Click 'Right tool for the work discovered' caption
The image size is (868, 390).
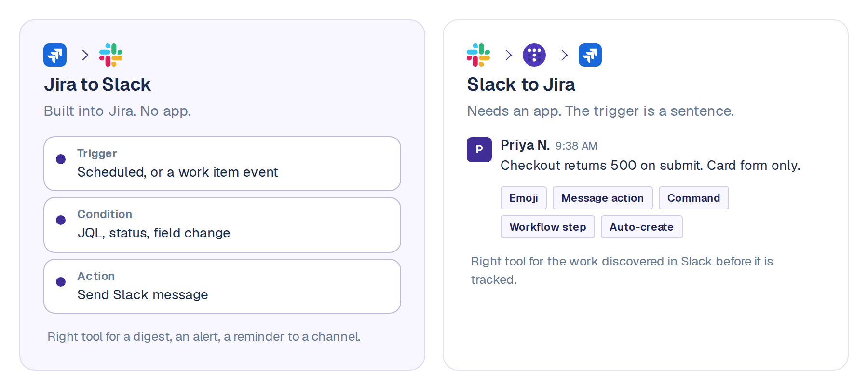coord(622,270)
